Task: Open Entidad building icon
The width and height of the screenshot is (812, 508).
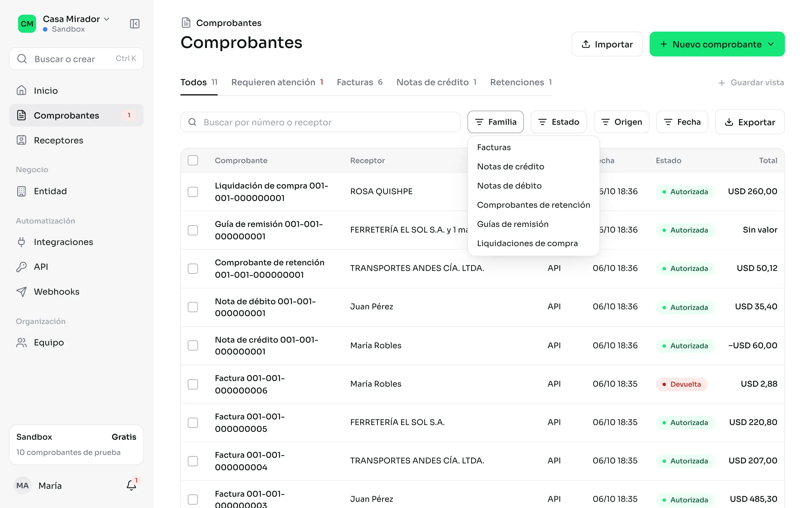Action: (21, 191)
